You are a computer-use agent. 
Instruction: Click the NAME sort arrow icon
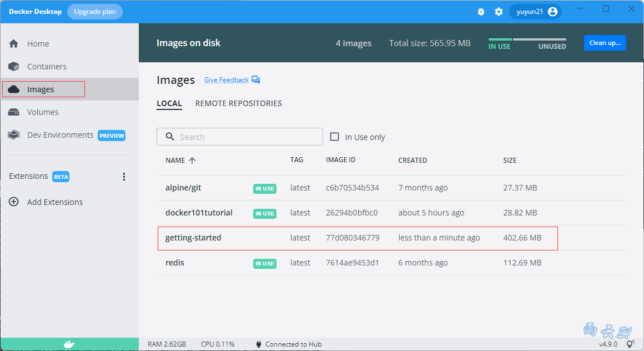coord(192,161)
